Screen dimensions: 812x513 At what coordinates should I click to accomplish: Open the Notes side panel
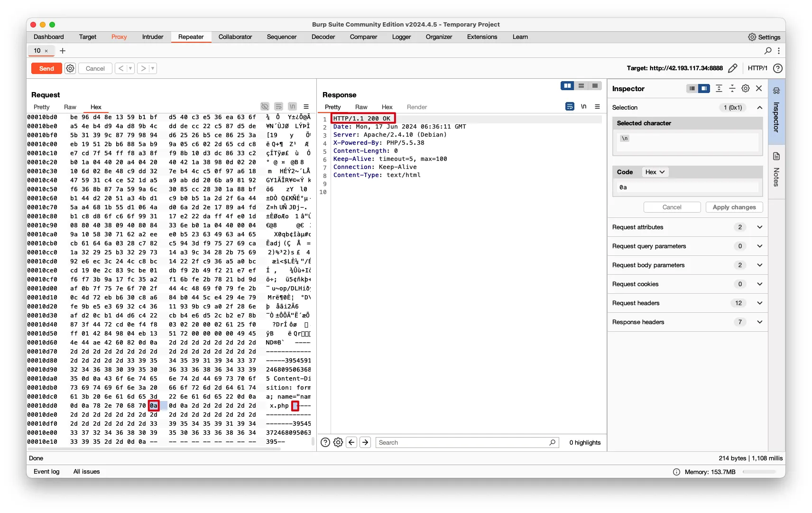(776, 170)
